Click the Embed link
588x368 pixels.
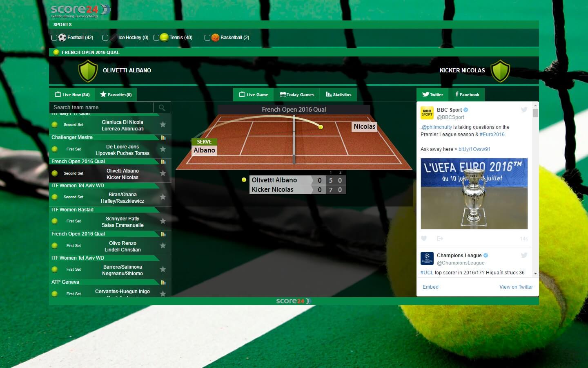(430, 287)
